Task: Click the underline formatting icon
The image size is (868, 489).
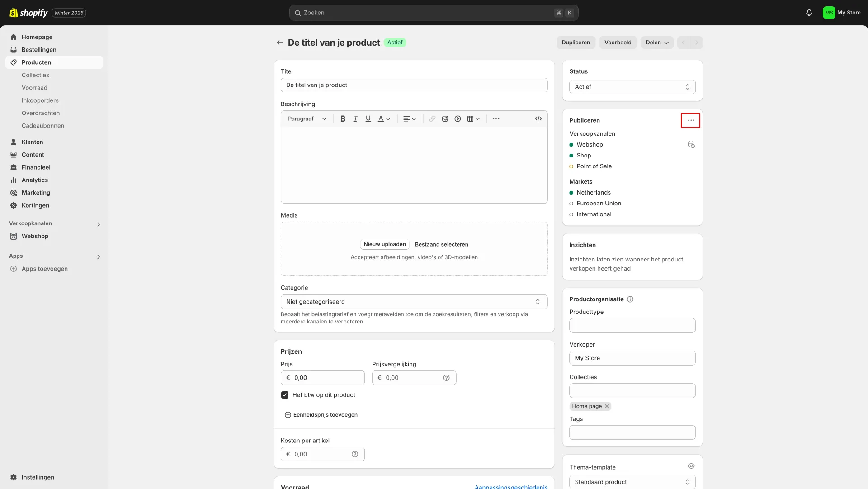Action: tap(368, 119)
